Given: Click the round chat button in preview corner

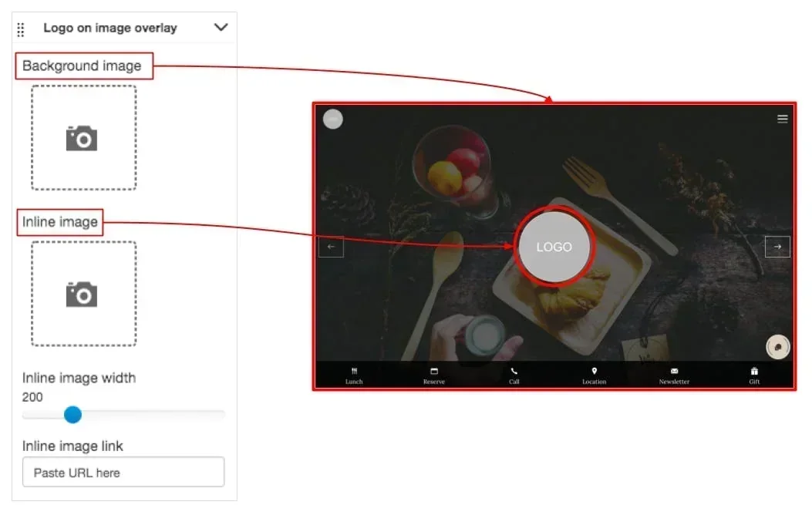Looking at the screenshot, I should 778,347.
